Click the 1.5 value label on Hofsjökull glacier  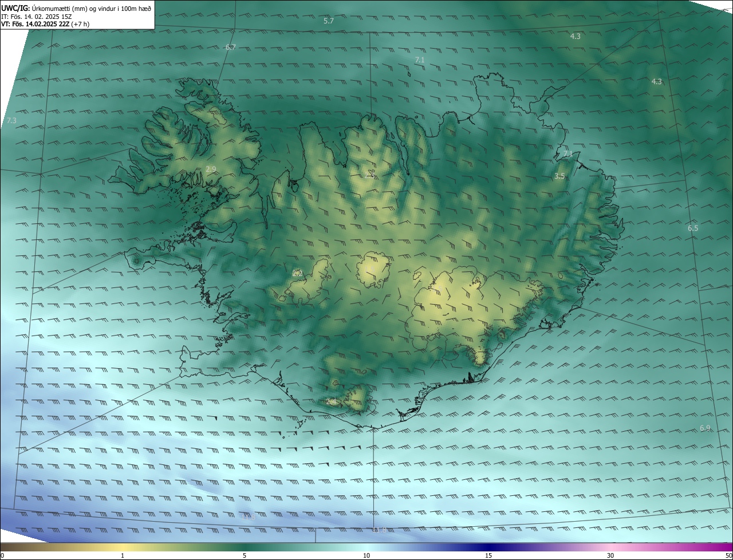pos(371,269)
